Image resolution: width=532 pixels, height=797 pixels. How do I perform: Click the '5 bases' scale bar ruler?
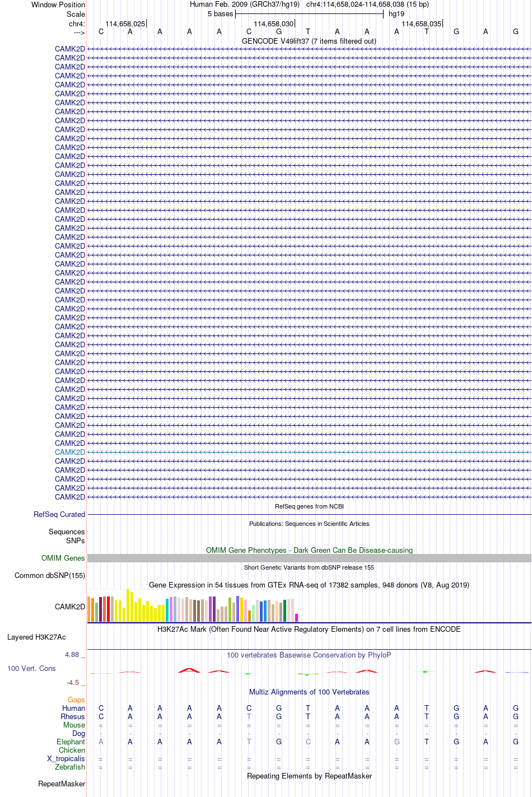point(309,14)
